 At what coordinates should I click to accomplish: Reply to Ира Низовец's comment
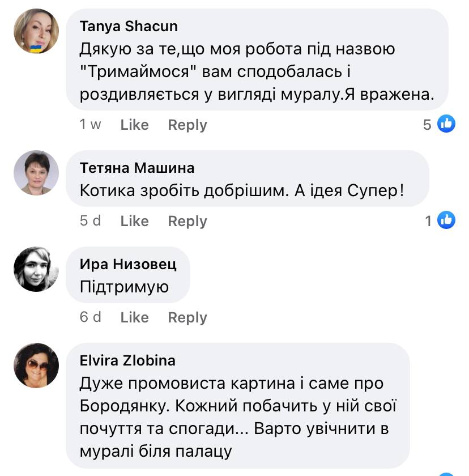187,317
